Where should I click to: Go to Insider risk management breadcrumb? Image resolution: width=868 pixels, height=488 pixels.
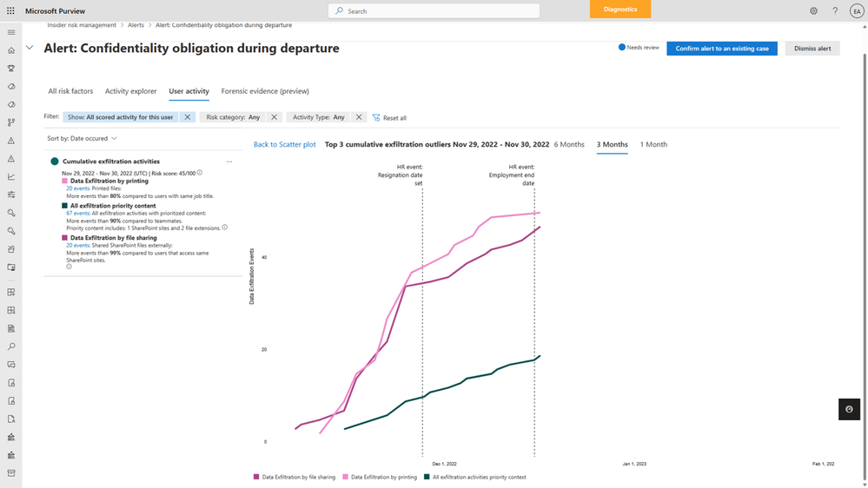[x=82, y=25]
